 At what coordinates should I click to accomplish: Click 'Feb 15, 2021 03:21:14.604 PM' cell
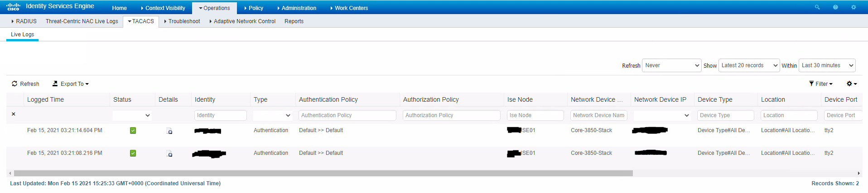(65, 130)
